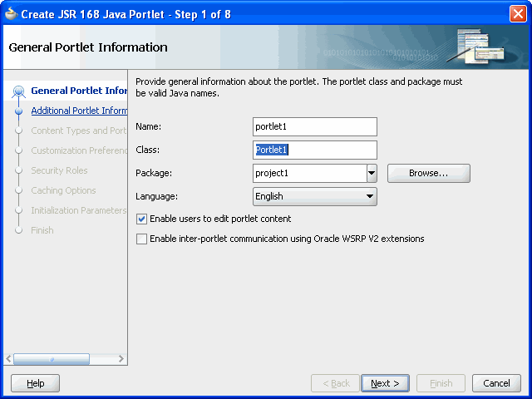This screenshot has height=399, width=532.
Task: Click the navigator horizontal scrollbar thumb
Action: point(52,359)
